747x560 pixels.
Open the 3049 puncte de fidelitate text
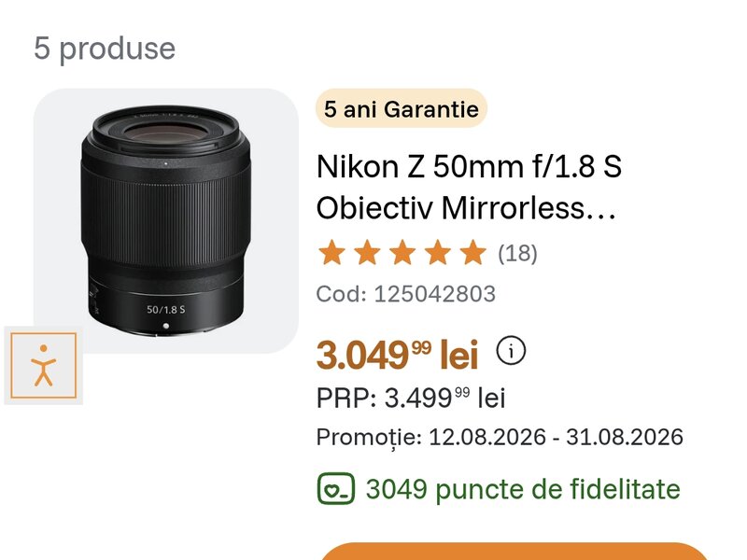point(523,489)
